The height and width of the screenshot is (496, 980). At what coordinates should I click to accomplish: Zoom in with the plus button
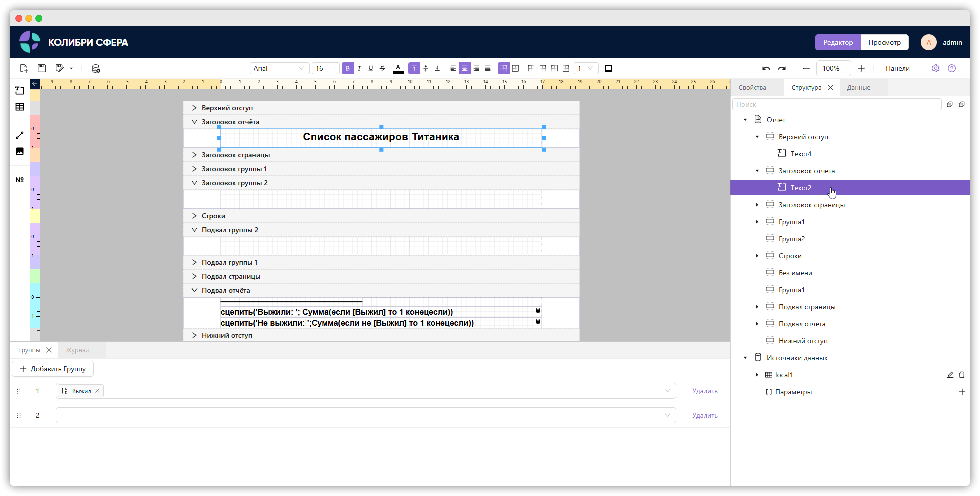(861, 68)
